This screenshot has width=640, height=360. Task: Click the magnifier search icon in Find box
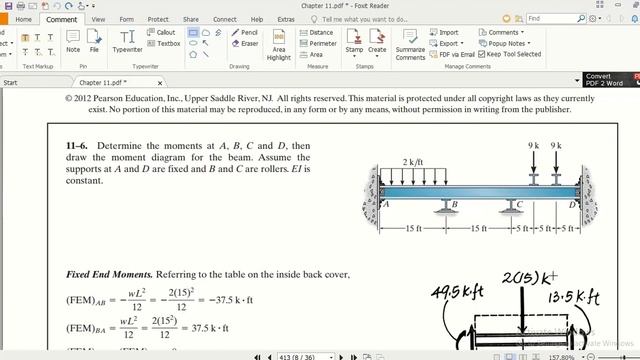(x=581, y=19)
